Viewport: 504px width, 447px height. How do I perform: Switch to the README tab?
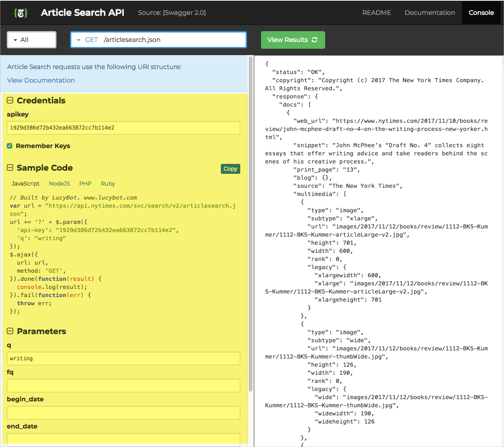[x=377, y=13]
